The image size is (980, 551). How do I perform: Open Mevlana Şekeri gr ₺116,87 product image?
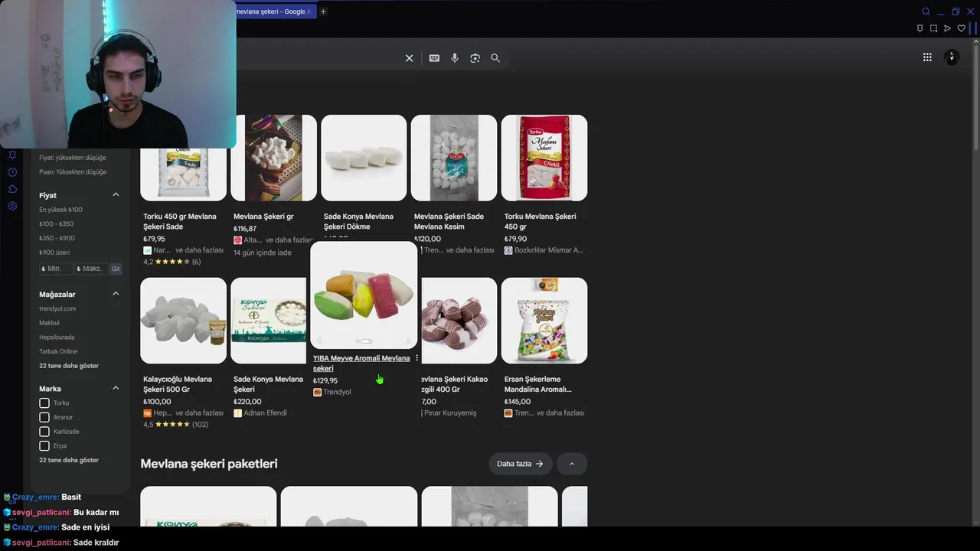tap(273, 158)
